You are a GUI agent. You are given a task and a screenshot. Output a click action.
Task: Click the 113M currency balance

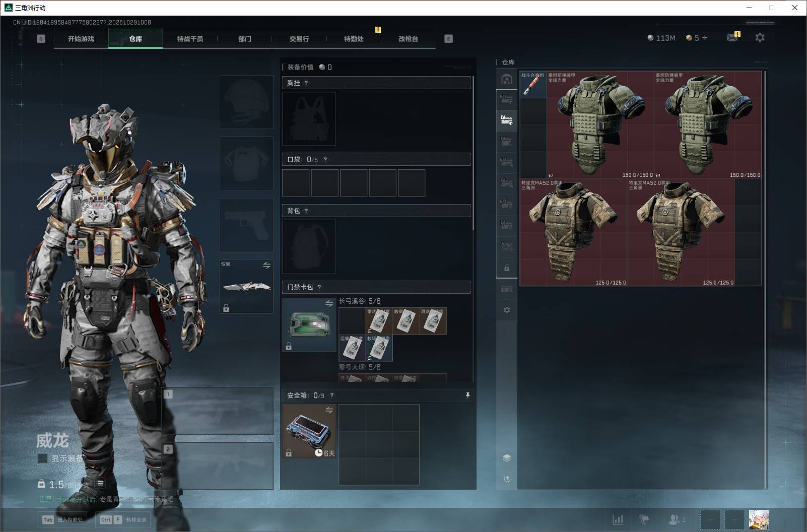coord(661,38)
